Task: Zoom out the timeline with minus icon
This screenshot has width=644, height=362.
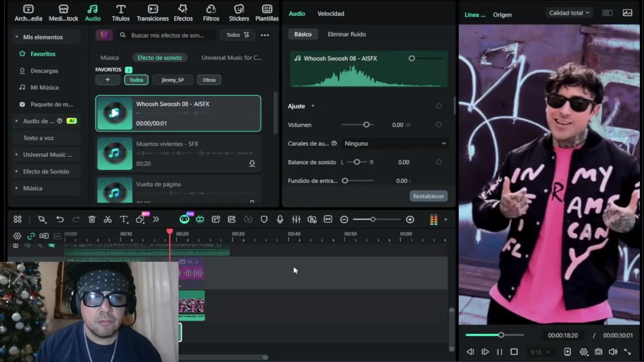Action: (x=344, y=219)
